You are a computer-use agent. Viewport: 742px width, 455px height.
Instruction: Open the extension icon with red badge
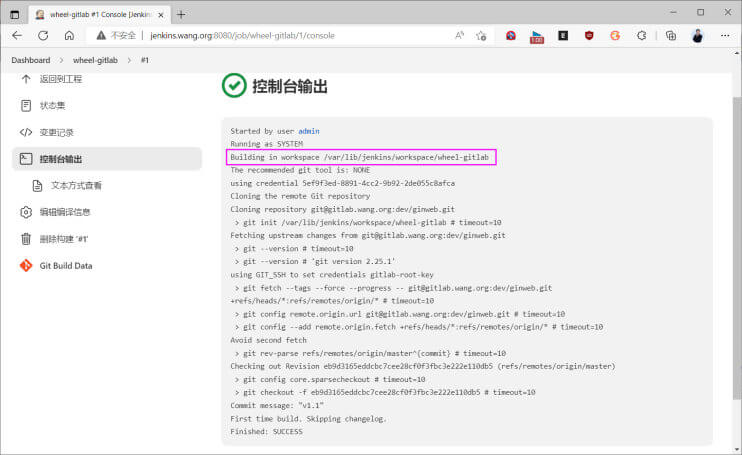537,36
